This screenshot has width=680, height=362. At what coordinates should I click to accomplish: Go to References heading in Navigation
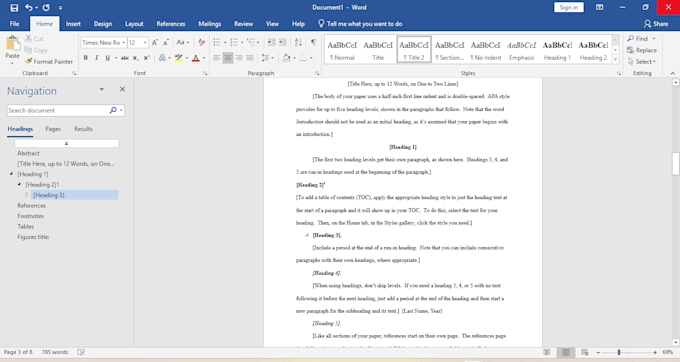[32, 205]
